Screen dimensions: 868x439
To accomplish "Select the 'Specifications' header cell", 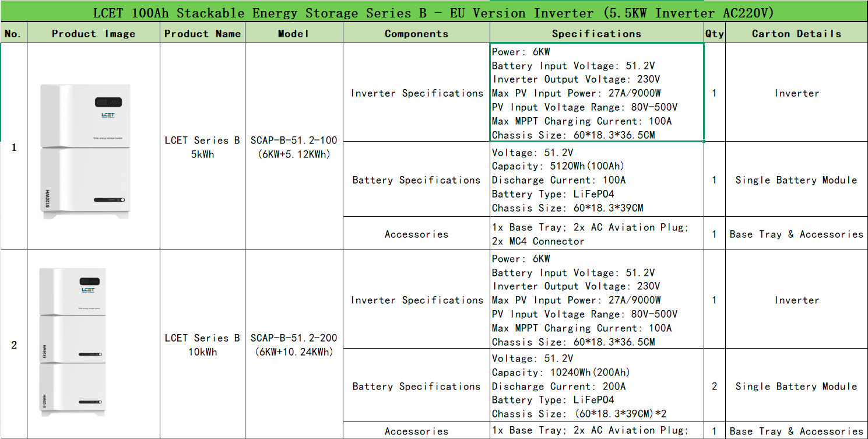I will (x=596, y=34).
